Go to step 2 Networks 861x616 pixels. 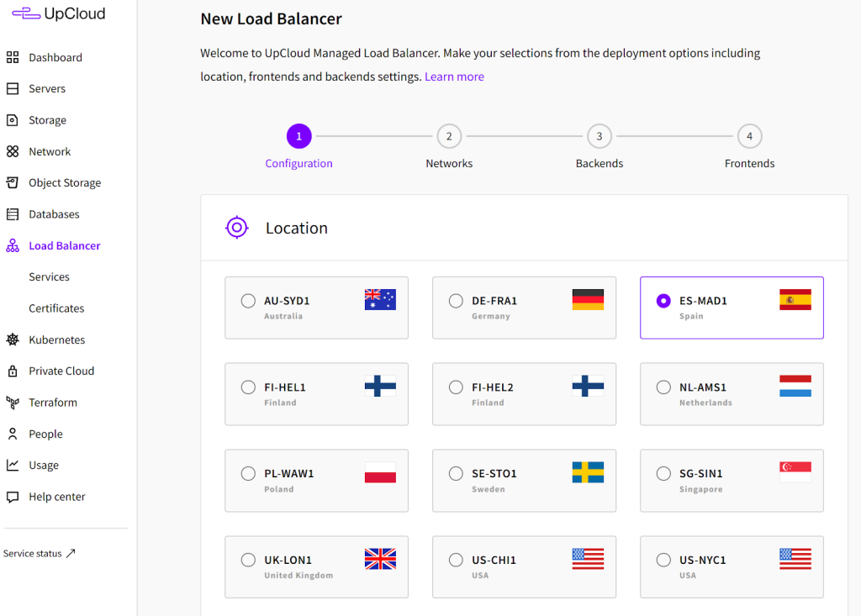click(x=449, y=136)
